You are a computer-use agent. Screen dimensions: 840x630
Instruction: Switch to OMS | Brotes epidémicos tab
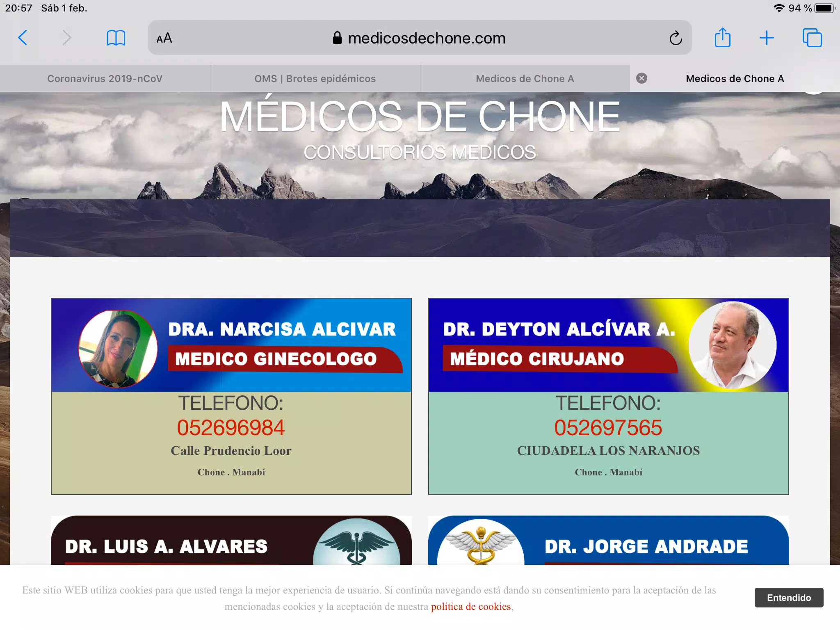315,78
